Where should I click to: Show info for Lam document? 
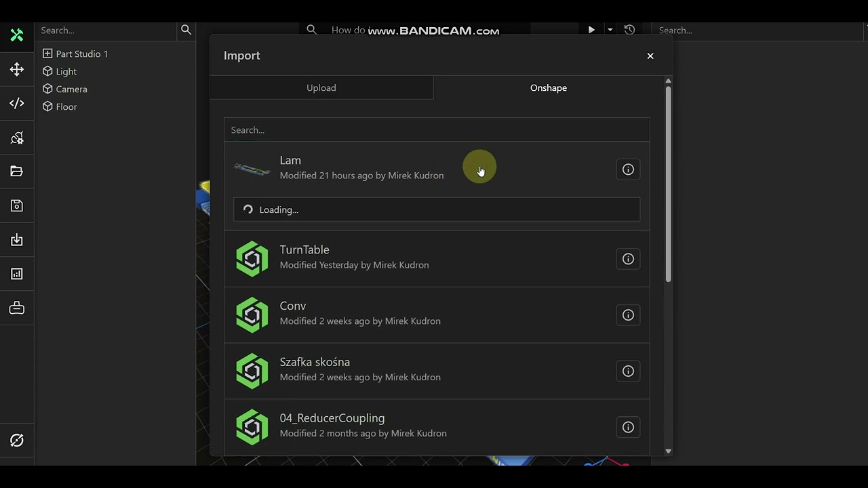click(x=628, y=169)
